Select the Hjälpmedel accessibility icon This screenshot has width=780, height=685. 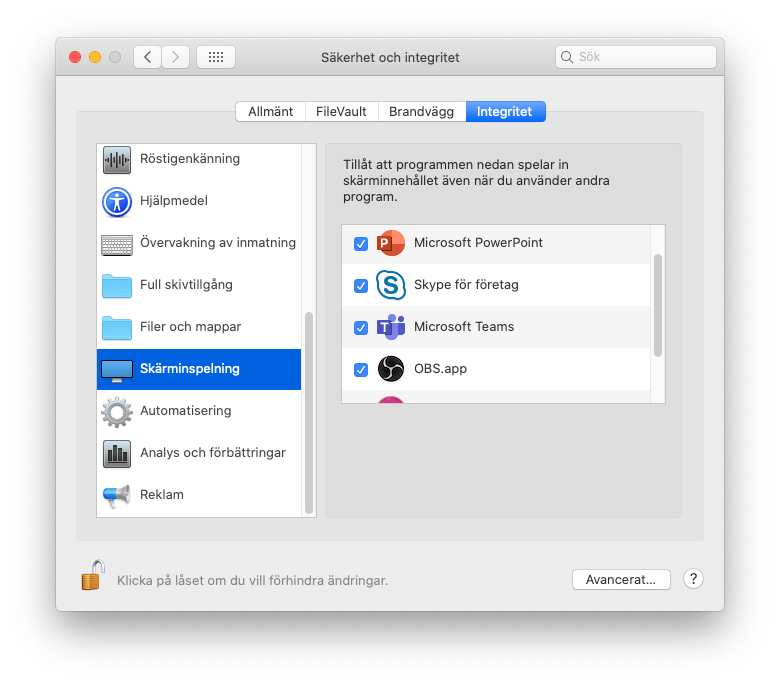(x=117, y=201)
